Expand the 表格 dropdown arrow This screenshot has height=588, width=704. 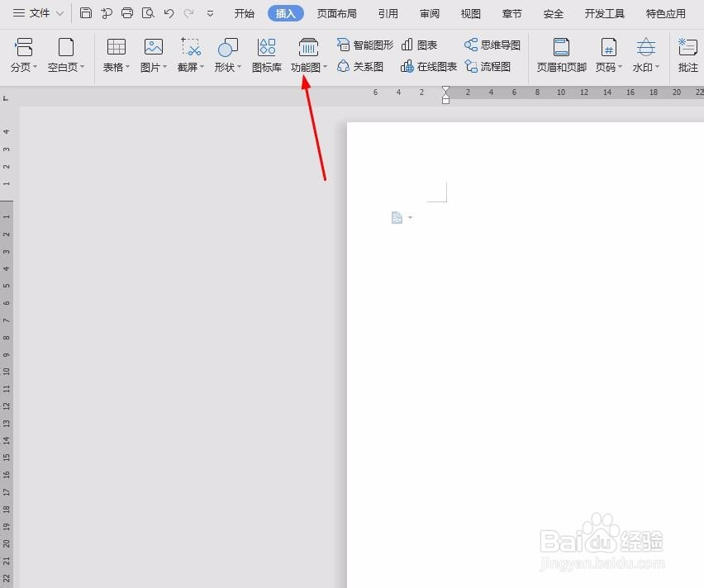(x=127, y=67)
